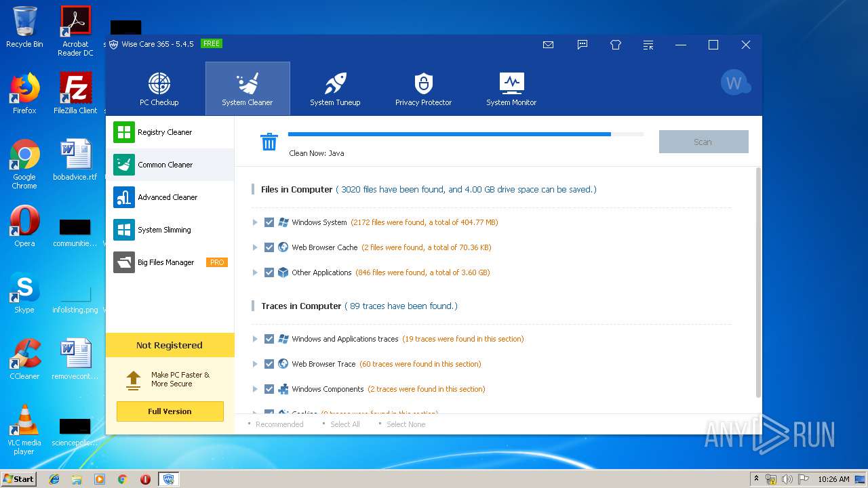Click the Windows System flag icon
This screenshot has height=488, width=868.
pos(283,222)
